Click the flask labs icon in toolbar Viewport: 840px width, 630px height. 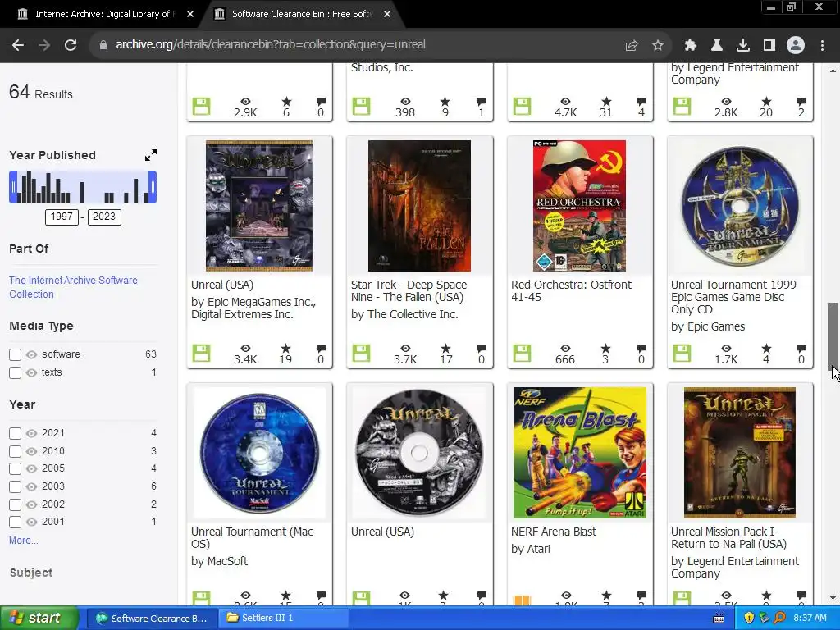(x=716, y=46)
